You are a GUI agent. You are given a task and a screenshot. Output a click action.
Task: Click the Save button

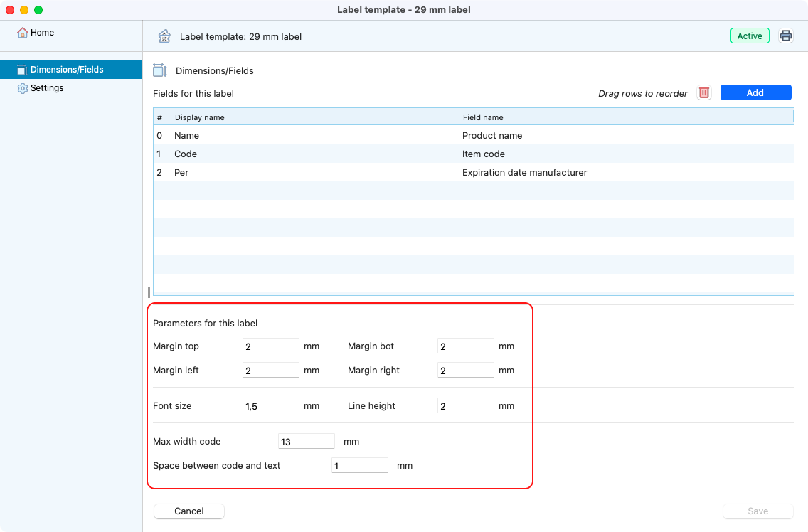(x=758, y=511)
